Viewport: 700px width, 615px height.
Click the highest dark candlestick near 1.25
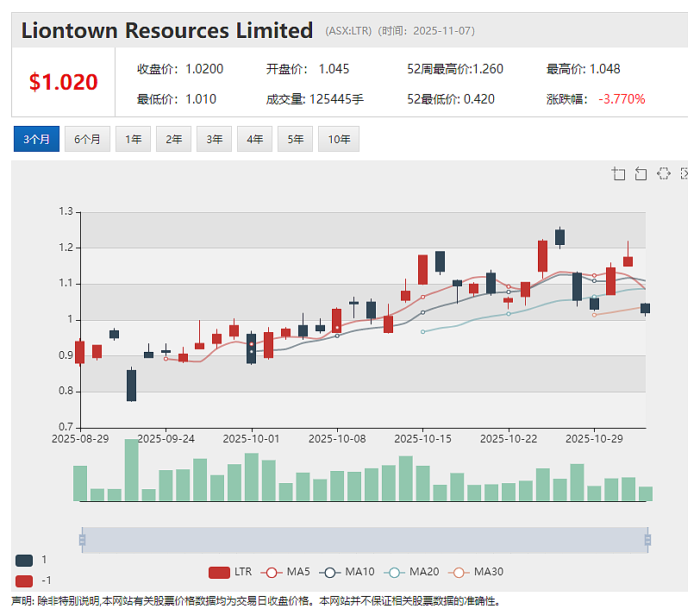tap(559, 237)
